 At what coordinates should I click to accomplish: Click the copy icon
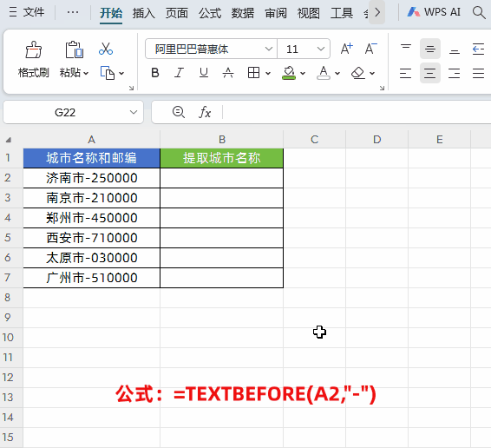[x=108, y=73]
